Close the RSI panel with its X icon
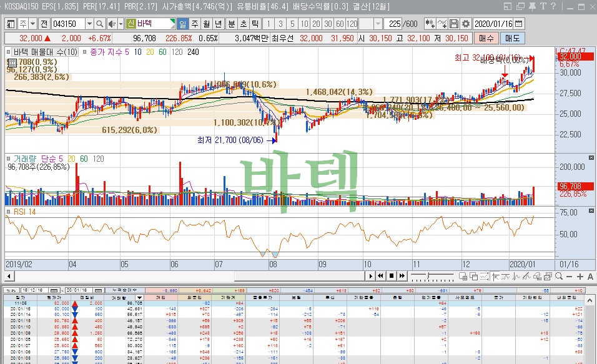 tap(591, 211)
